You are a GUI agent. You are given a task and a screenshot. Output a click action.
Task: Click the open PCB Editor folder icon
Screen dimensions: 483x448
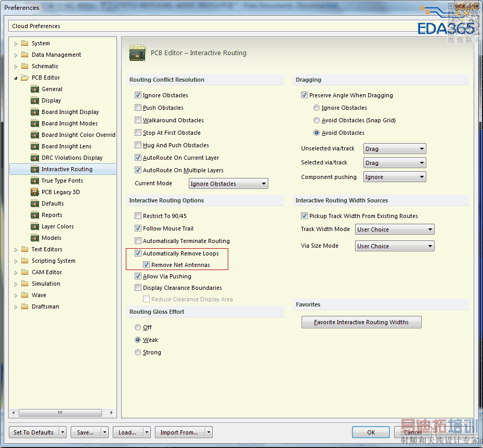pyautogui.click(x=24, y=78)
